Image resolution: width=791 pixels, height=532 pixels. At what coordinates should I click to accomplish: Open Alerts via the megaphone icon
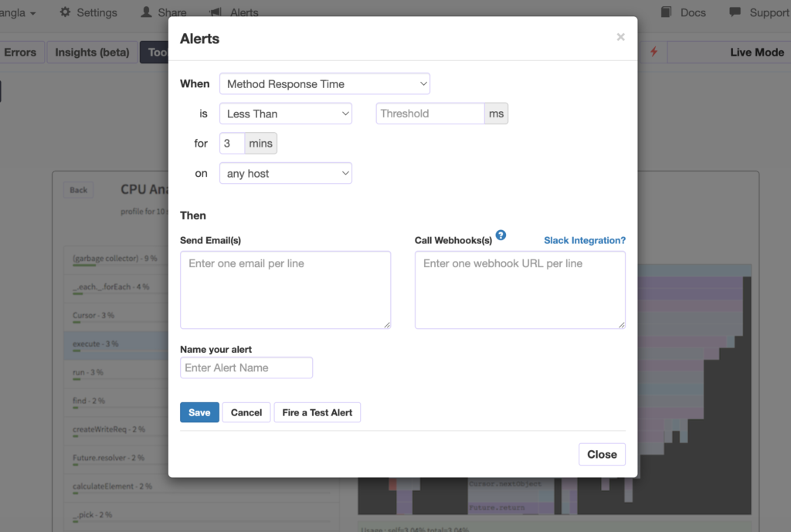tap(215, 12)
